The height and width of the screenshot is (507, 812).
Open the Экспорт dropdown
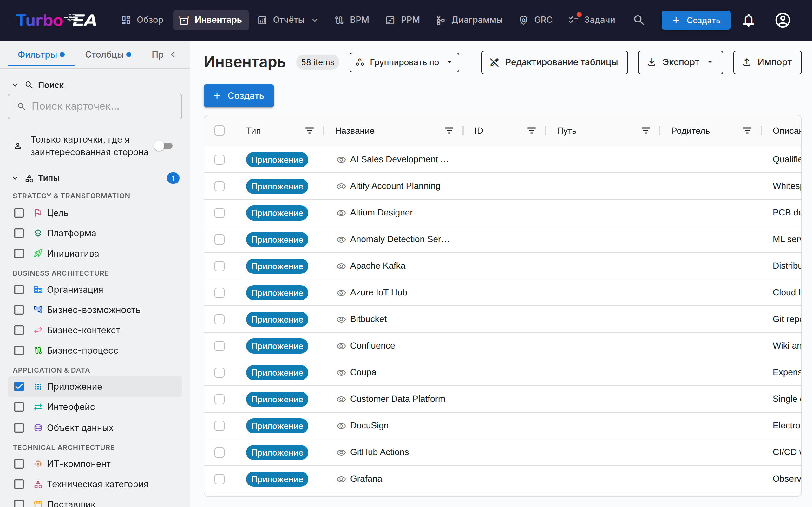[x=680, y=62]
